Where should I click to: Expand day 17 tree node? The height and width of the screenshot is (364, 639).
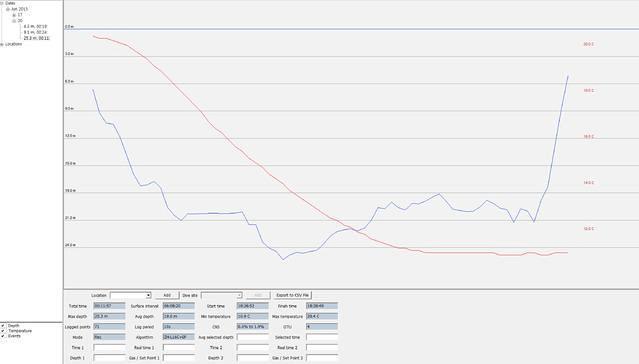(14, 15)
